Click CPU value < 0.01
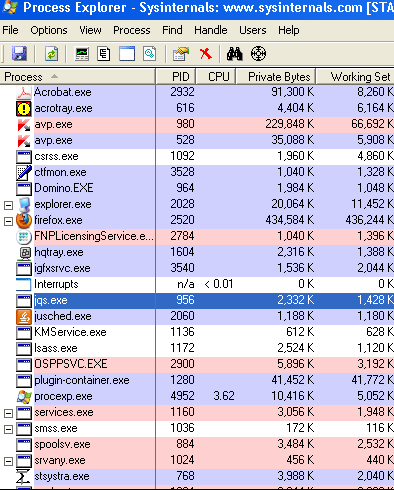Image resolution: width=394 pixels, height=490 pixels. [x=218, y=284]
